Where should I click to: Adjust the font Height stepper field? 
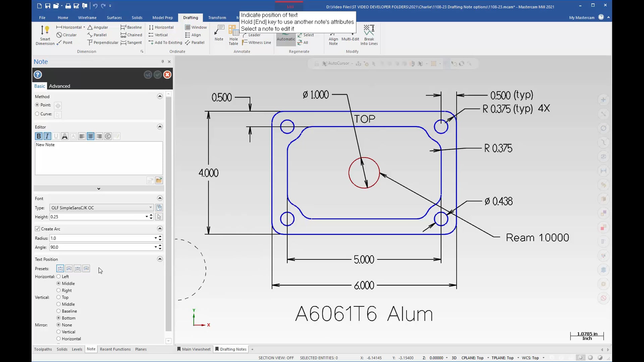(x=151, y=217)
